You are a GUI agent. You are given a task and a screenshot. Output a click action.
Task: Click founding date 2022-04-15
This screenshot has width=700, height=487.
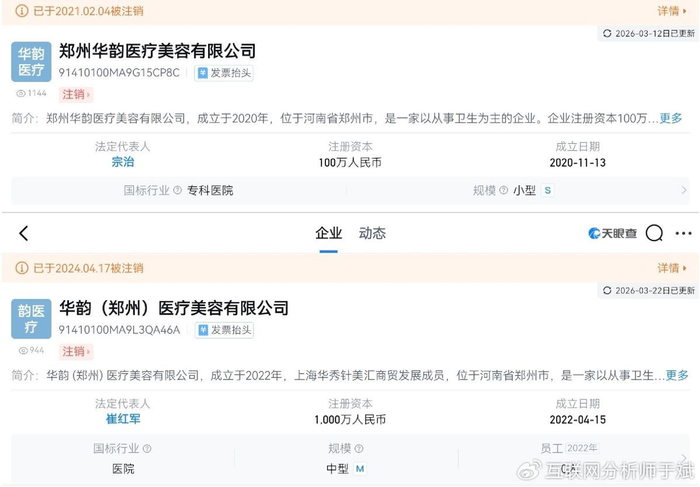578,420
